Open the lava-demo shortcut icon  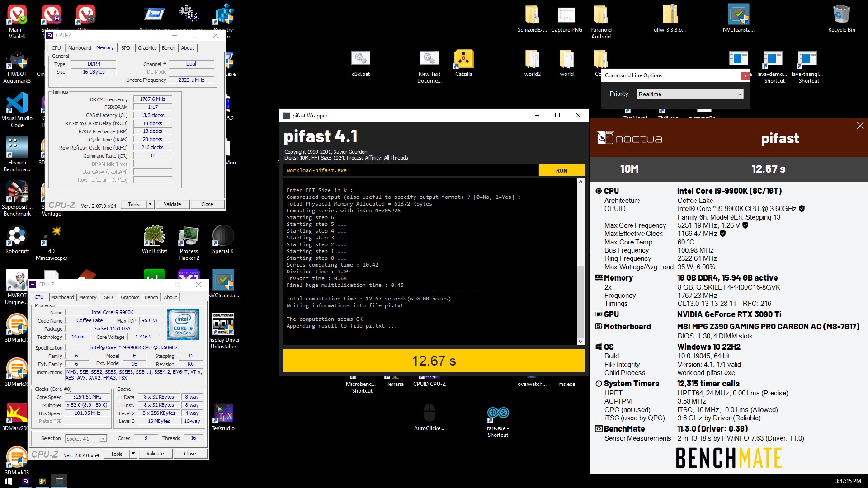[x=773, y=66]
